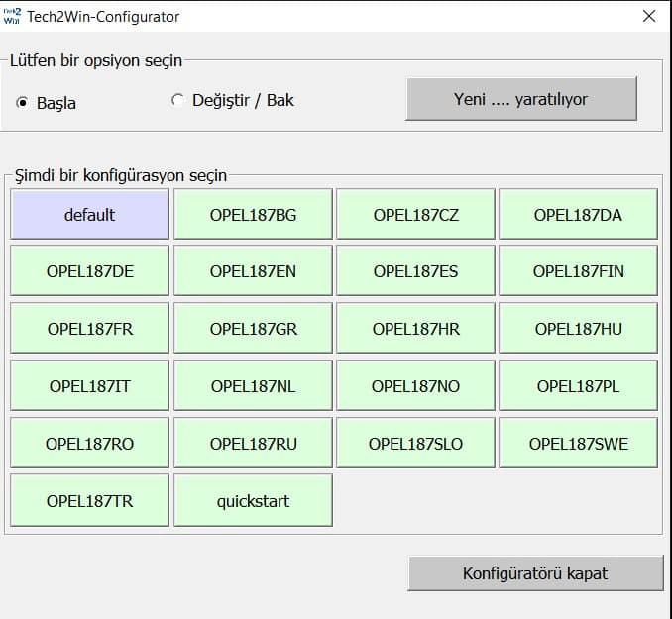The height and width of the screenshot is (619, 672).
Task: Open the OPEL187RU configuration
Action: pos(253,443)
